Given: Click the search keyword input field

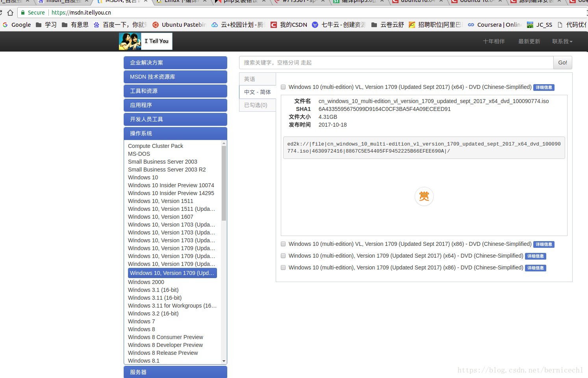Looking at the screenshot, I should coord(396,63).
